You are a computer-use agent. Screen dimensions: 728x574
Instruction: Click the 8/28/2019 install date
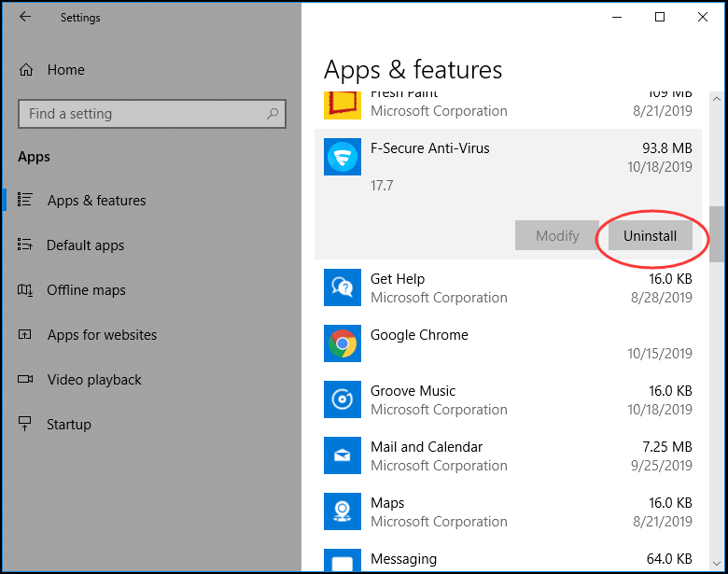(x=661, y=297)
